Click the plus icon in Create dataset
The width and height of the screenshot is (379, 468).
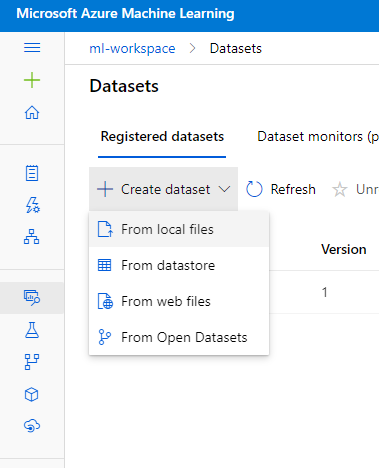105,189
